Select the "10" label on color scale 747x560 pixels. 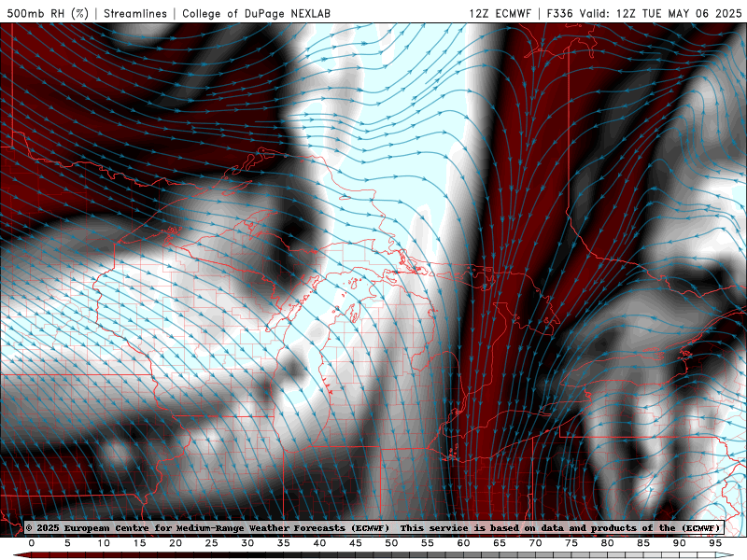104,543
